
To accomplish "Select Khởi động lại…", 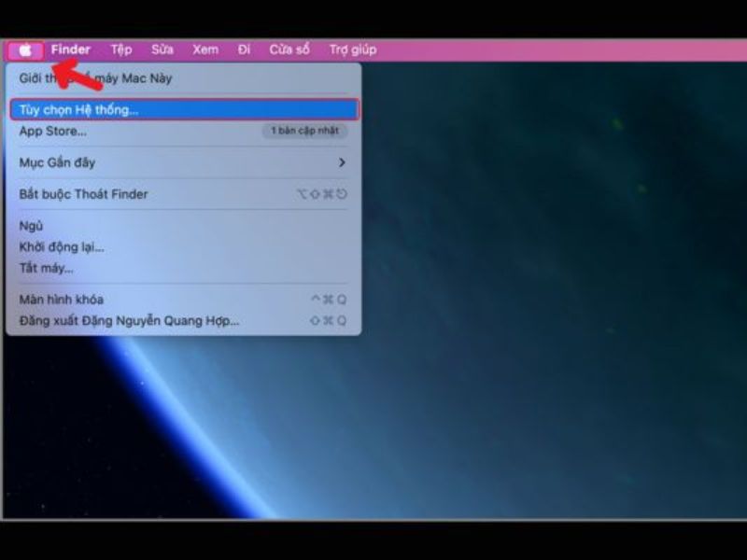I will click(183, 247).
